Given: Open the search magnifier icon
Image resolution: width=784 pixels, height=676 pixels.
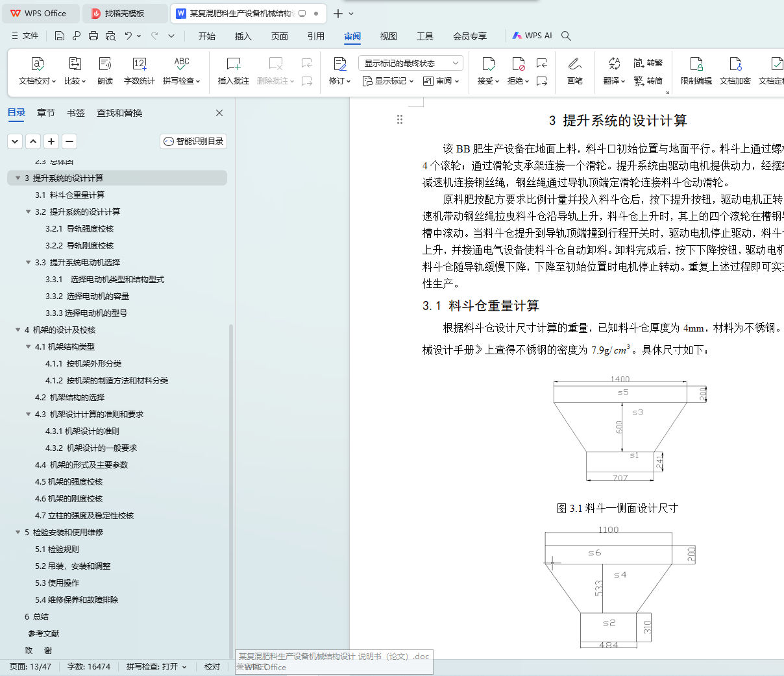Looking at the screenshot, I should [x=566, y=36].
